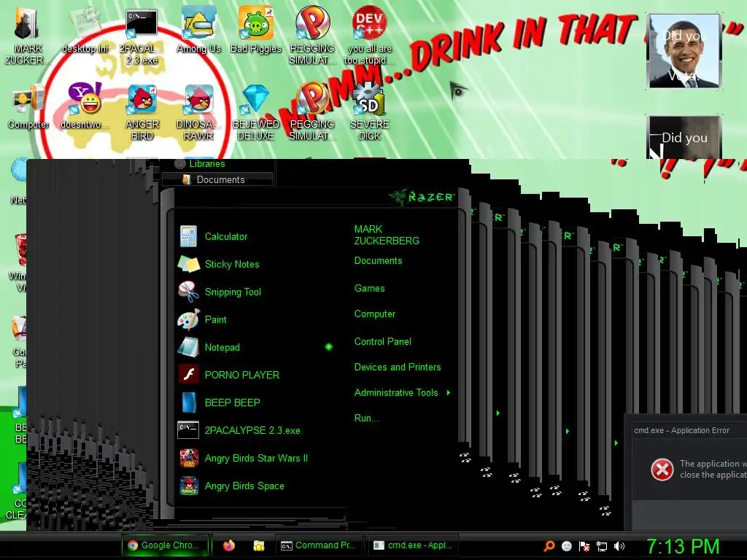Open Documents in the start menu right column

(379, 260)
